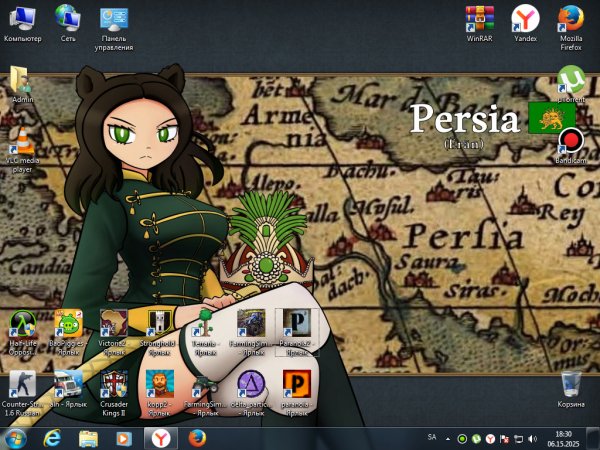Open Windows Explorer folder on taskbar
The height and width of the screenshot is (450, 600).
(x=88, y=438)
